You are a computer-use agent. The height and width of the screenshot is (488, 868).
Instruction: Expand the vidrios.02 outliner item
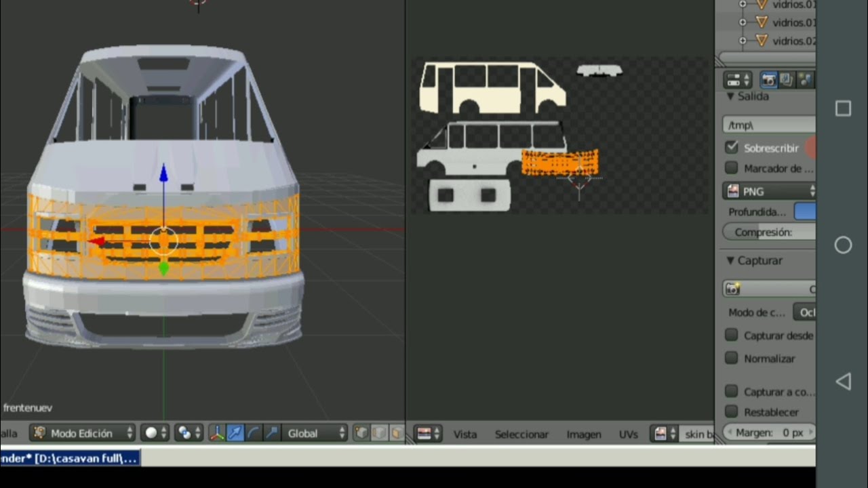pos(743,41)
